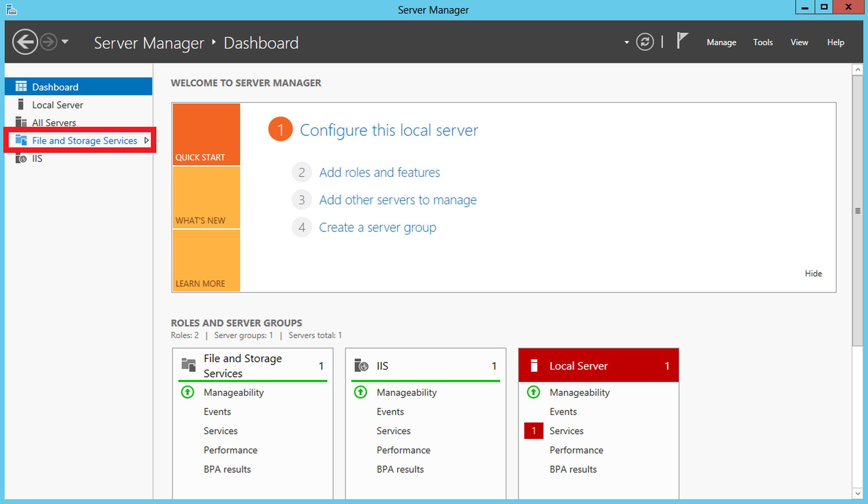The image size is (868, 504).
Task: Click Create a server group link
Action: click(377, 227)
